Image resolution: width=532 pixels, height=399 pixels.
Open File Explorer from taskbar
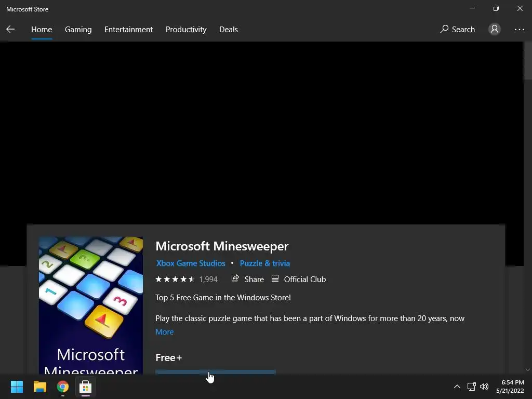coord(39,387)
